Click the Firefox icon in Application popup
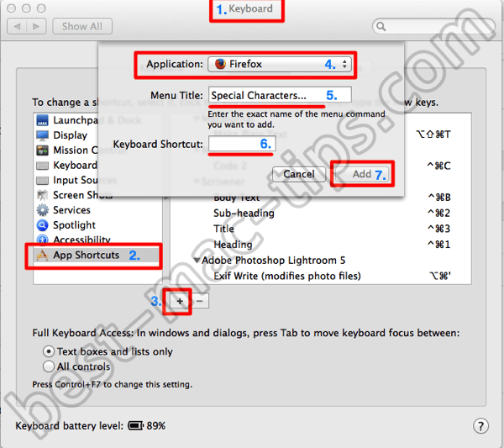Image resolution: width=504 pixels, height=448 pixels. [x=220, y=64]
